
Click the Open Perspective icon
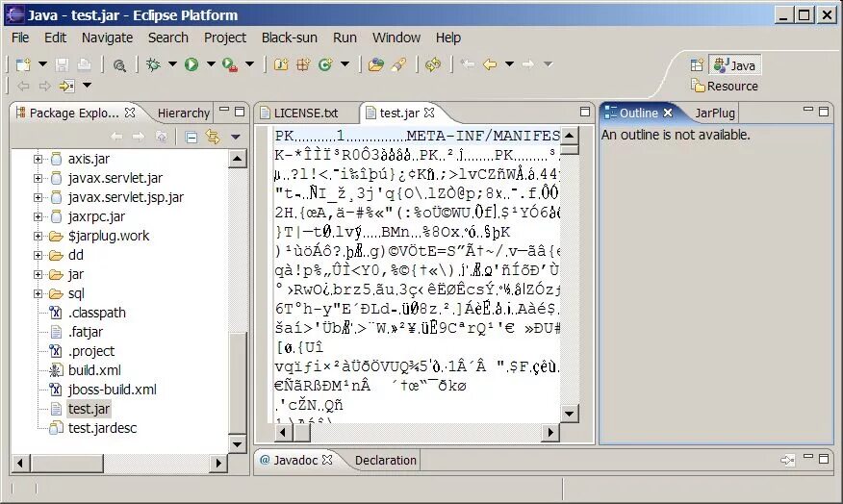click(x=697, y=65)
